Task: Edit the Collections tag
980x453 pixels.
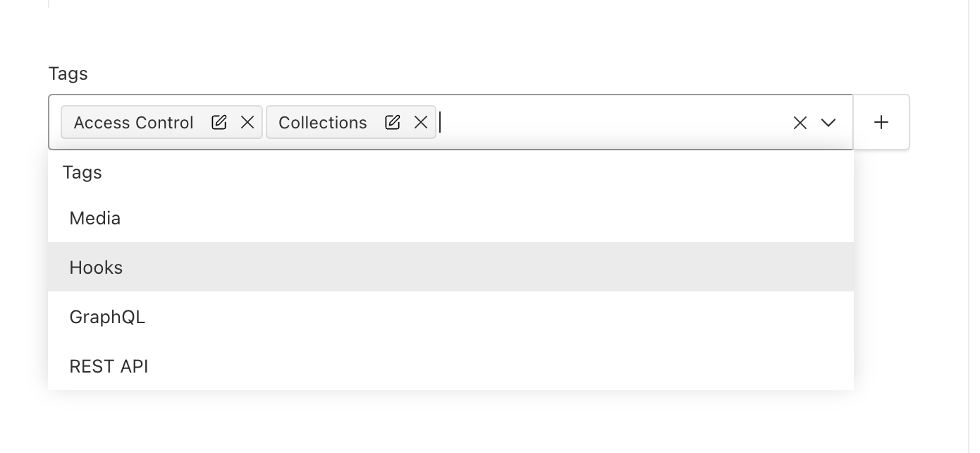Action: coord(393,123)
